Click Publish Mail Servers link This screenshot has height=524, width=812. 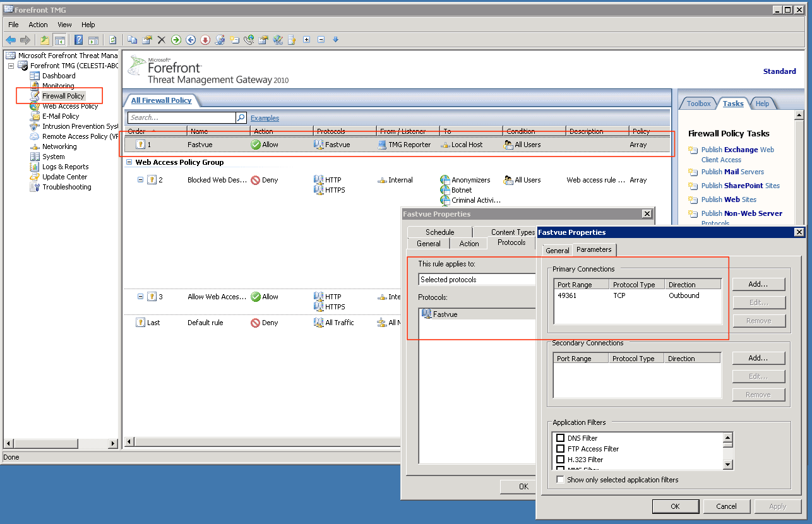point(732,172)
